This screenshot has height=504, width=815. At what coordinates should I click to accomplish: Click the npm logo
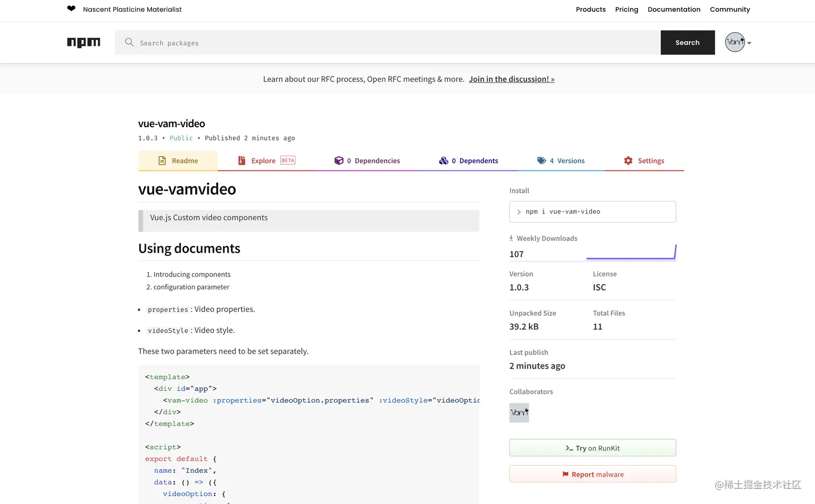coord(84,43)
